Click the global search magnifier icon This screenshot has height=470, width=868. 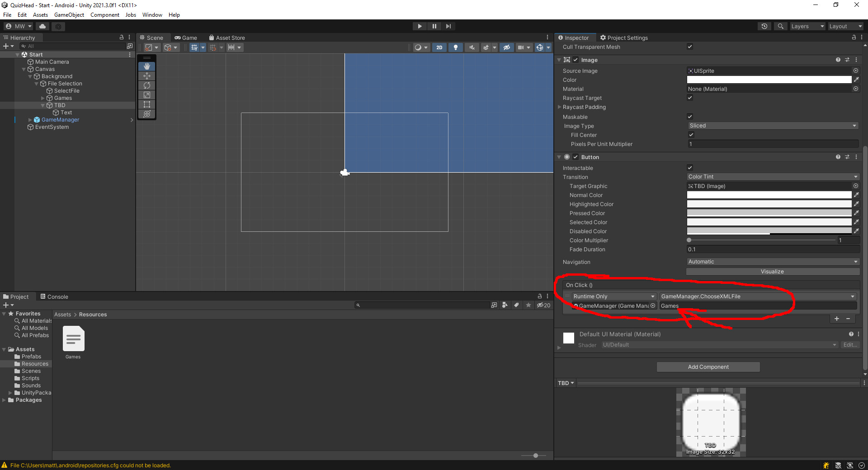click(x=780, y=26)
